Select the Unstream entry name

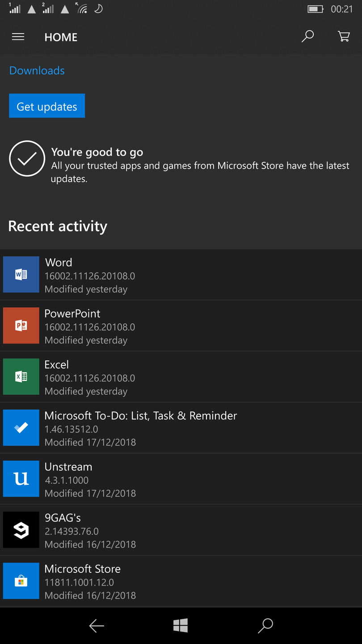[x=68, y=467]
